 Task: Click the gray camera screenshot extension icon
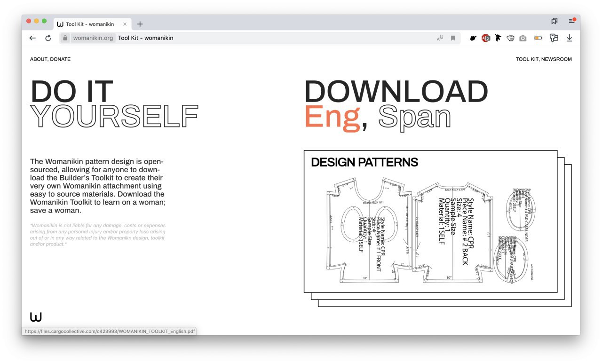coord(523,38)
